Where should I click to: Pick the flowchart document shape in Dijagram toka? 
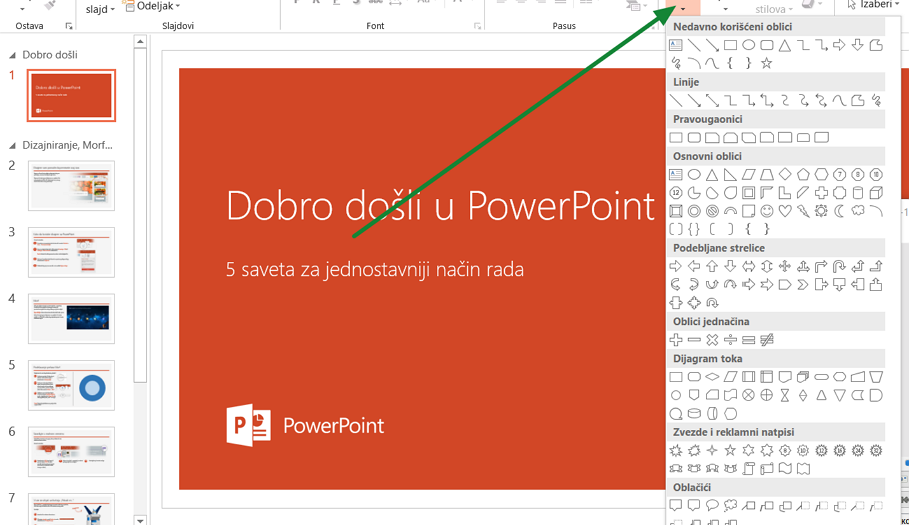pyautogui.click(x=785, y=377)
